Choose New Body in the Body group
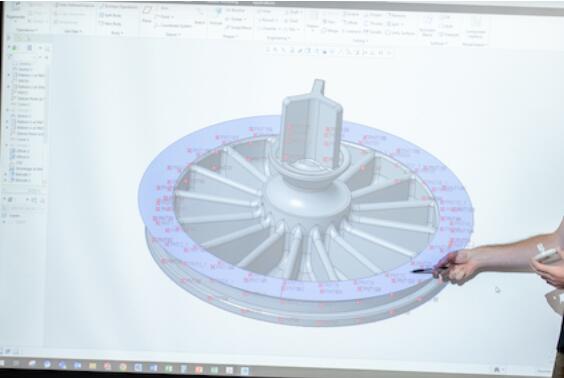This screenshot has height=378, width=564. pyautogui.click(x=111, y=24)
